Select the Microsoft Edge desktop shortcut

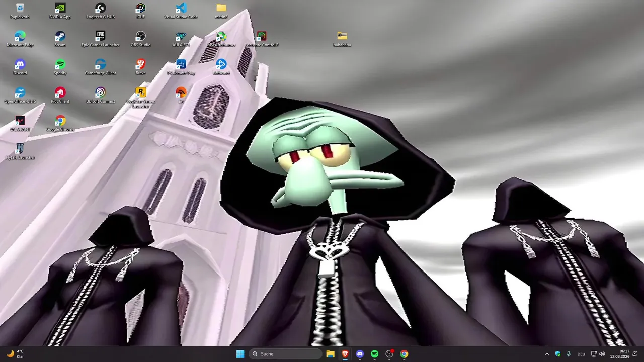click(20, 39)
